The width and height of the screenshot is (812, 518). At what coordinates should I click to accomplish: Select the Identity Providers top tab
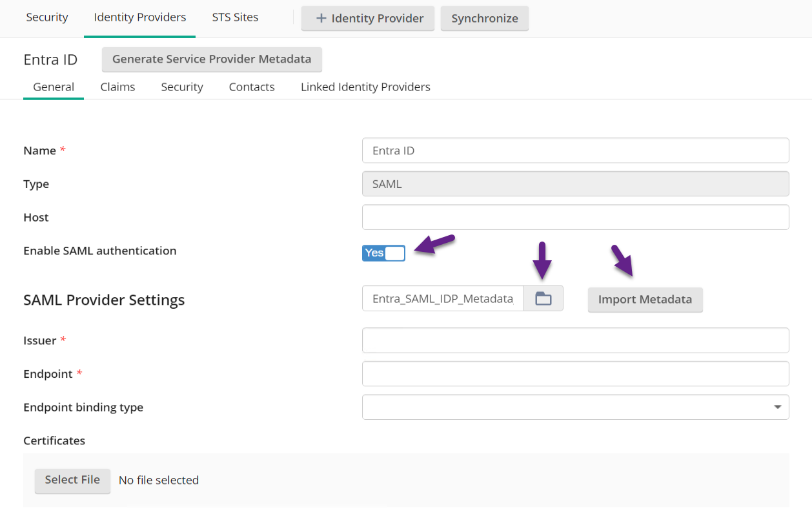(140, 17)
